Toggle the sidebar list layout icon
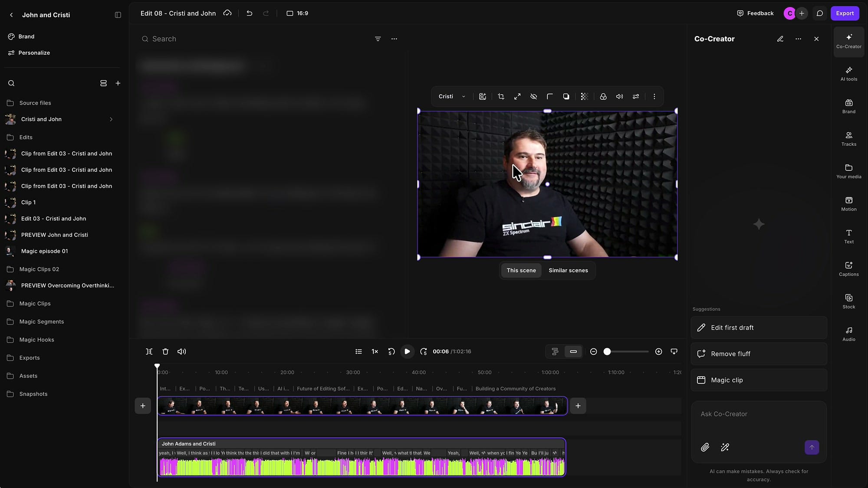The width and height of the screenshot is (868, 488). point(103,83)
